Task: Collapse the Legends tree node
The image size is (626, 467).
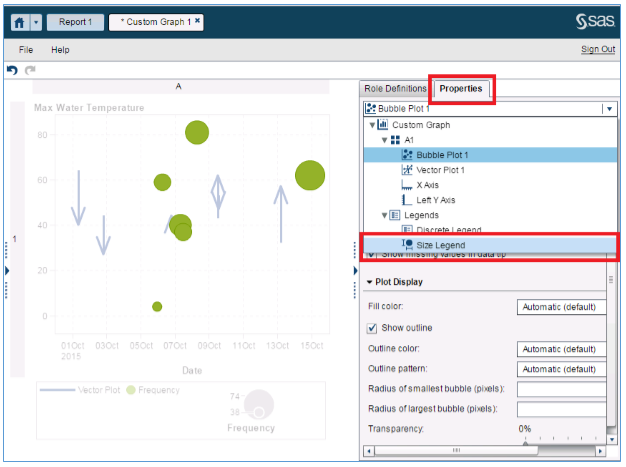Action: click(x=384, y=216)
